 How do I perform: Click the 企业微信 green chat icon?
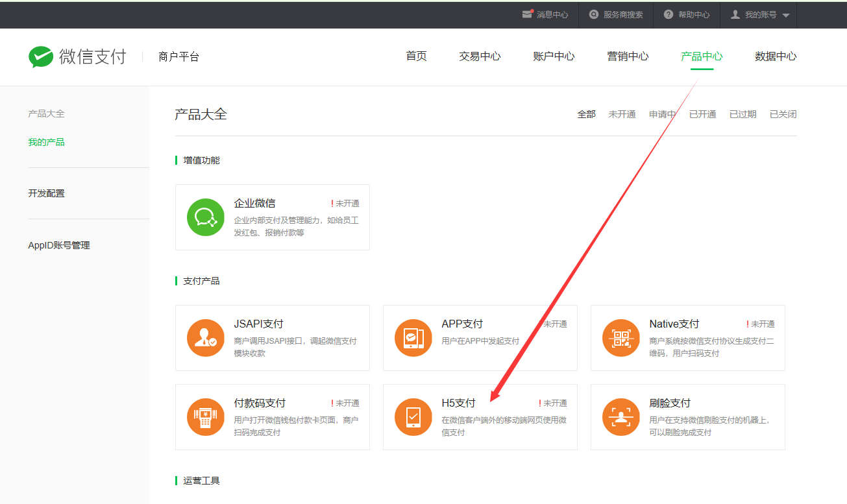coord(206,217)
